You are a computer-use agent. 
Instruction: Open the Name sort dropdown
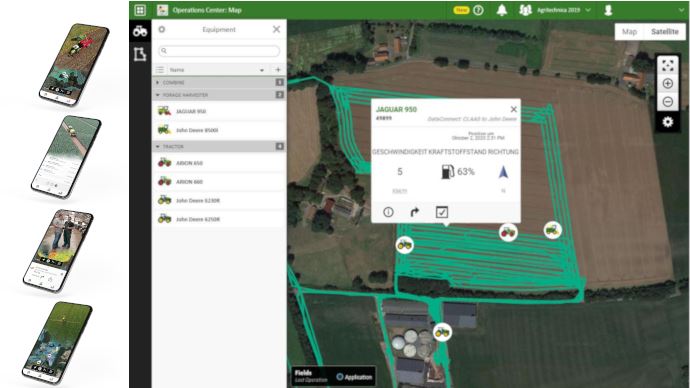pyautogui.click(x=262, y=70)
